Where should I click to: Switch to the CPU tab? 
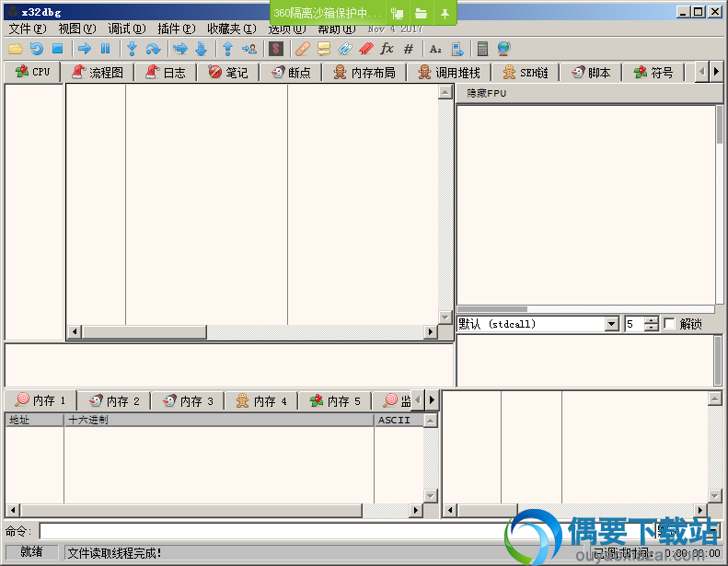32,72
